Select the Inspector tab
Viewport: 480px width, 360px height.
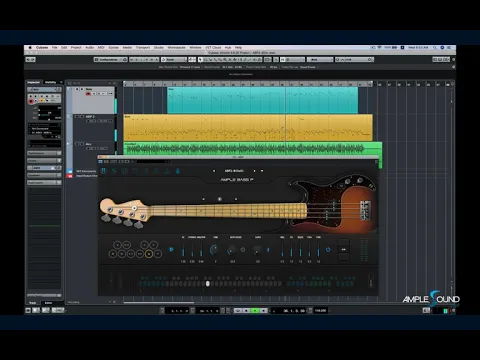coord(33,82)
